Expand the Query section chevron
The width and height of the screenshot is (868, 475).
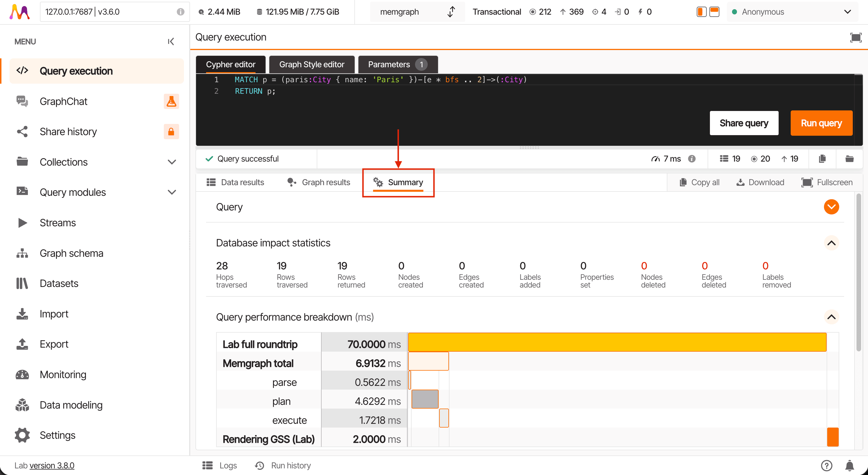[x=831, y=207]
